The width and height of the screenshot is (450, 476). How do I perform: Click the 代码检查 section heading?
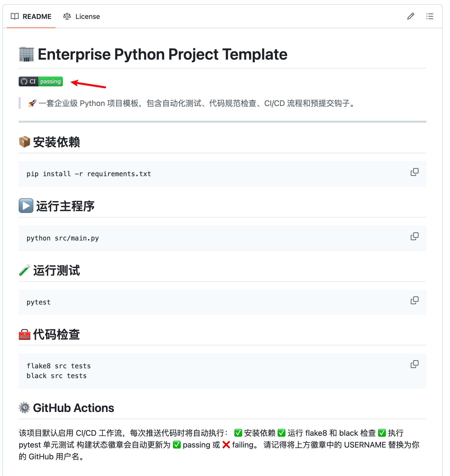pyautogui.click(x=56, y=334)
